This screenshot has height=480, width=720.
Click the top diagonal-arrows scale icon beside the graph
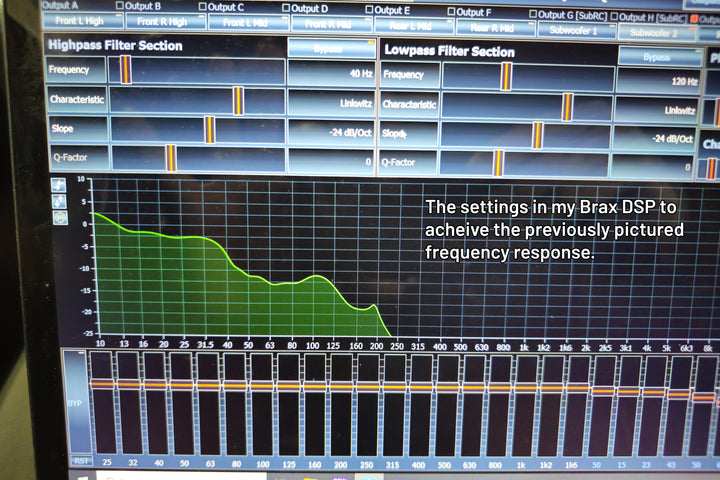(58, 185)
